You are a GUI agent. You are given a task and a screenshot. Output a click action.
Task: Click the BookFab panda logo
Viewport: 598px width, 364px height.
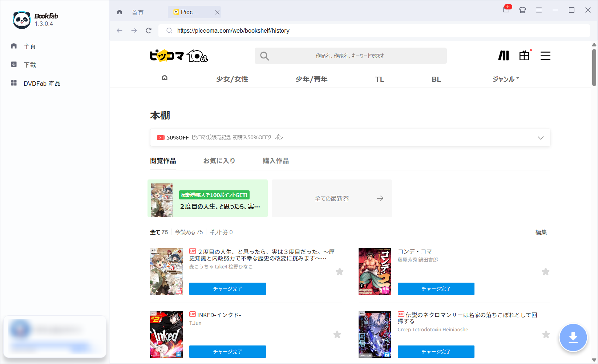[21, 20]
